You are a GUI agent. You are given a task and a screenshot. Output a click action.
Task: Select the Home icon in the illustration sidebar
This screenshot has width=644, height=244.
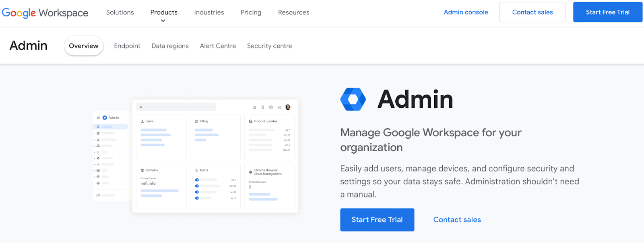coord(98,127)
